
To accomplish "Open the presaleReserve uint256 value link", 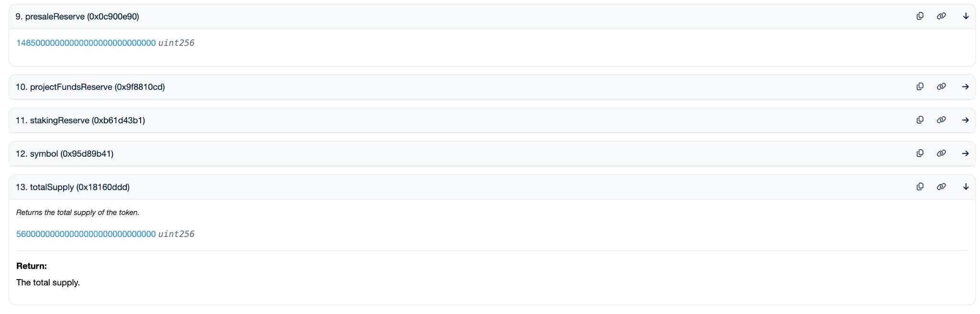I will [86, 43].
